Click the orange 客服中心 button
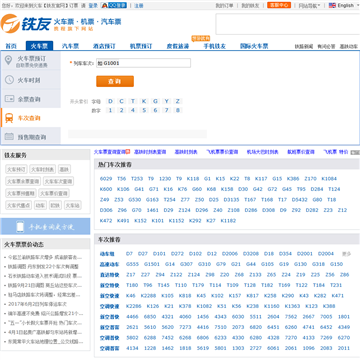Viewport: 360px width, 360px height. [279, 5]
